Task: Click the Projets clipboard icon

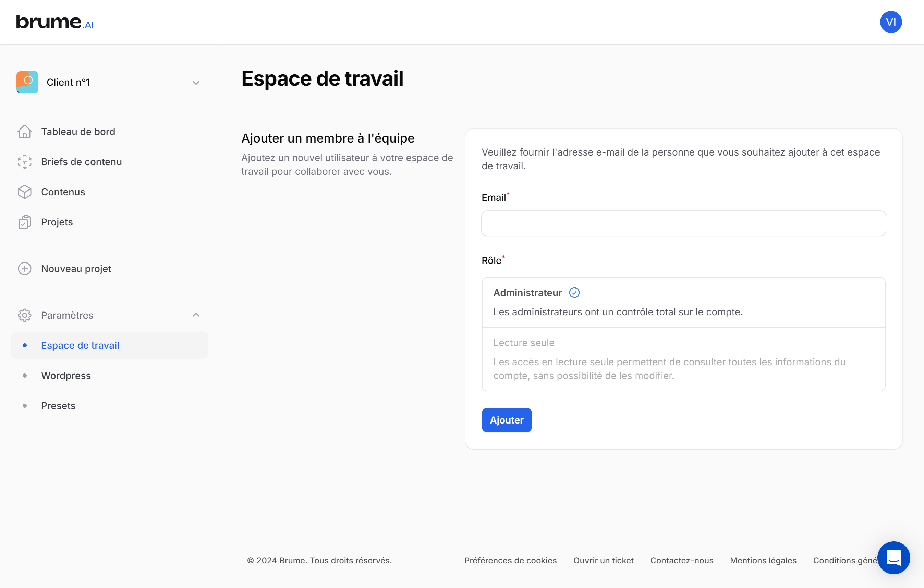Action: coord(25,222)
